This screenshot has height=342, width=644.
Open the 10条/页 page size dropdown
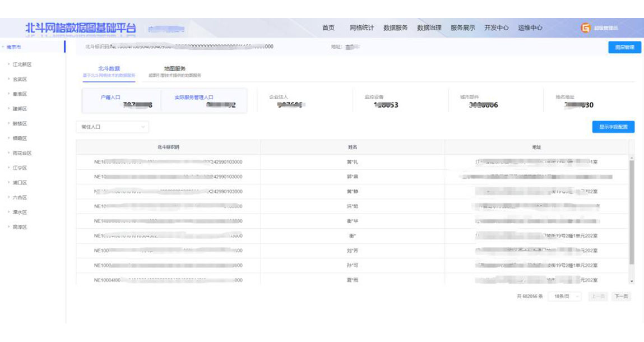click(564, 297)
